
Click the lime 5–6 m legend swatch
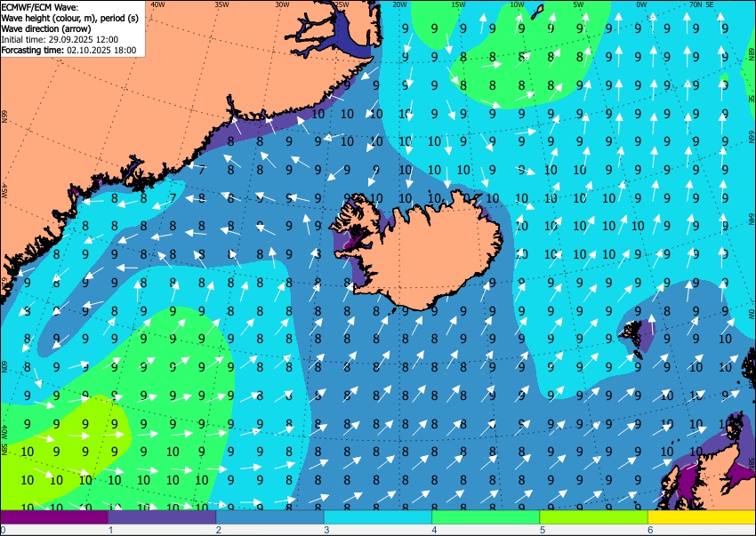[594, 517]
